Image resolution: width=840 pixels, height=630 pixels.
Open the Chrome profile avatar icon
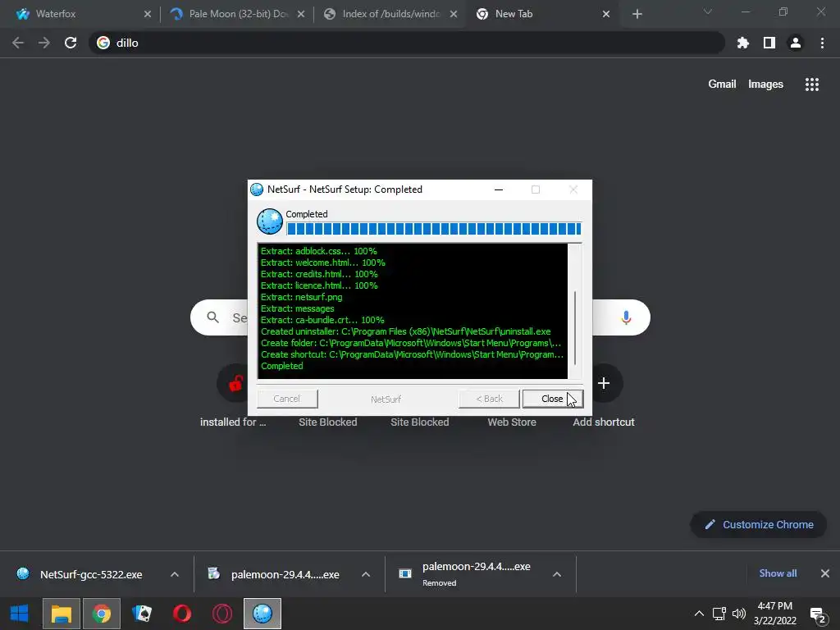click(796, 43)
